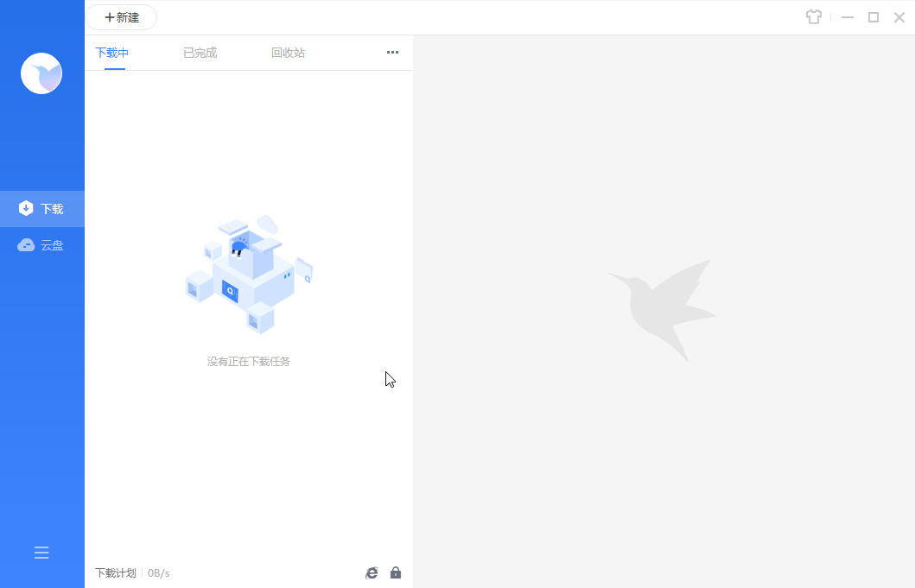Open the 下载 sidebar section
Screen dimensions: 915x588
point(42,209)
